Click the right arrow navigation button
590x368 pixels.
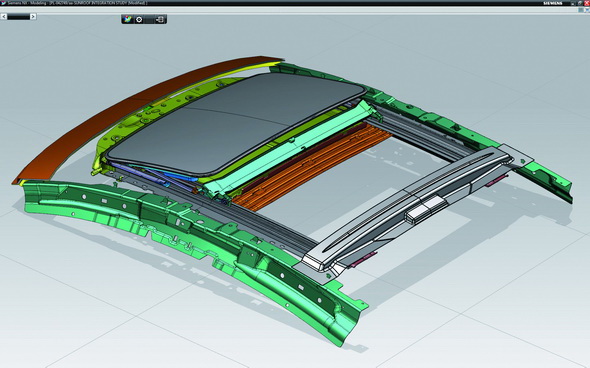33,17
